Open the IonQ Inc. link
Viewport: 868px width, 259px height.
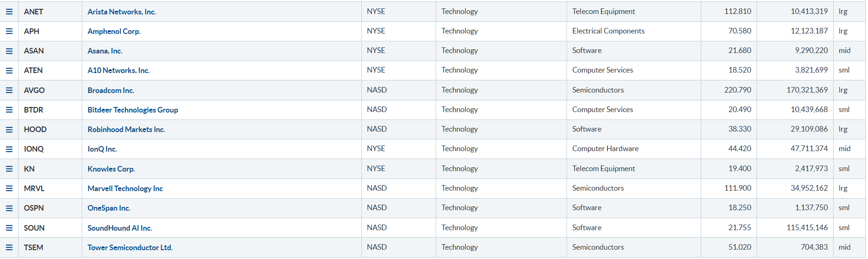[102, 149]
